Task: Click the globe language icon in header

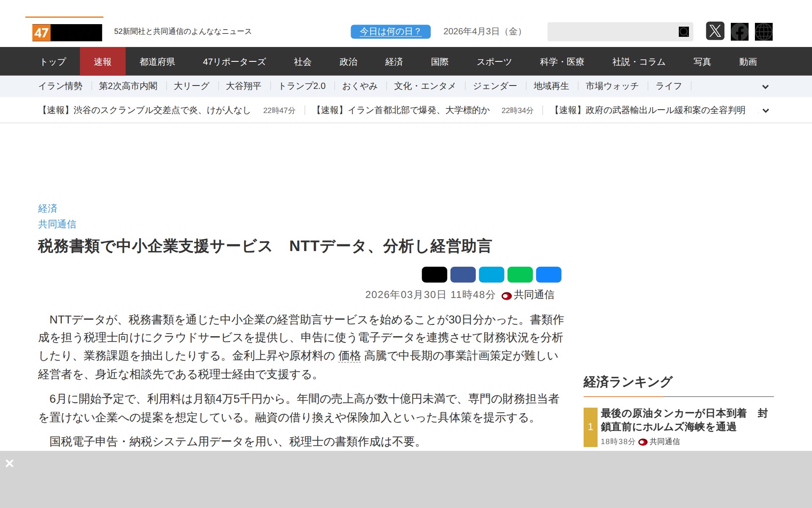Action: [x=763, y=32]
